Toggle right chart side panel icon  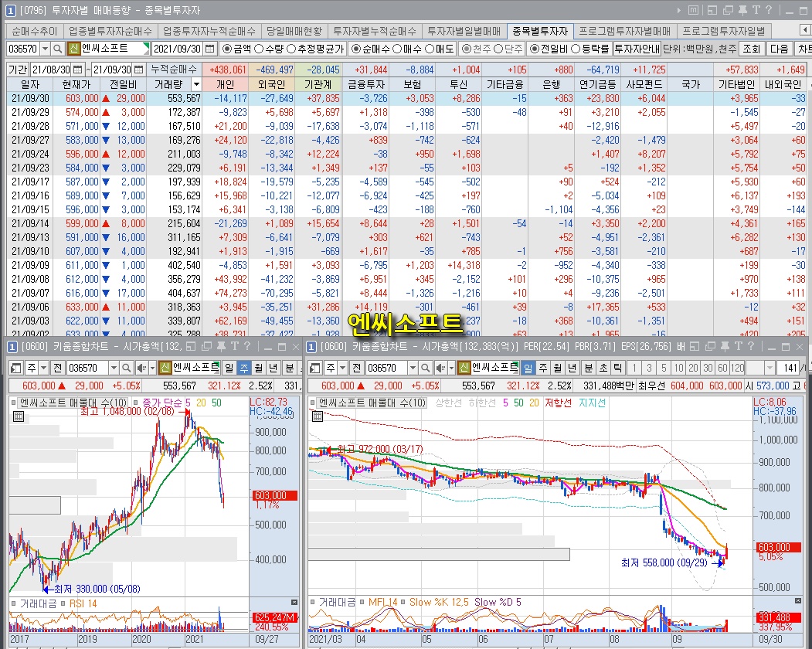314,368
